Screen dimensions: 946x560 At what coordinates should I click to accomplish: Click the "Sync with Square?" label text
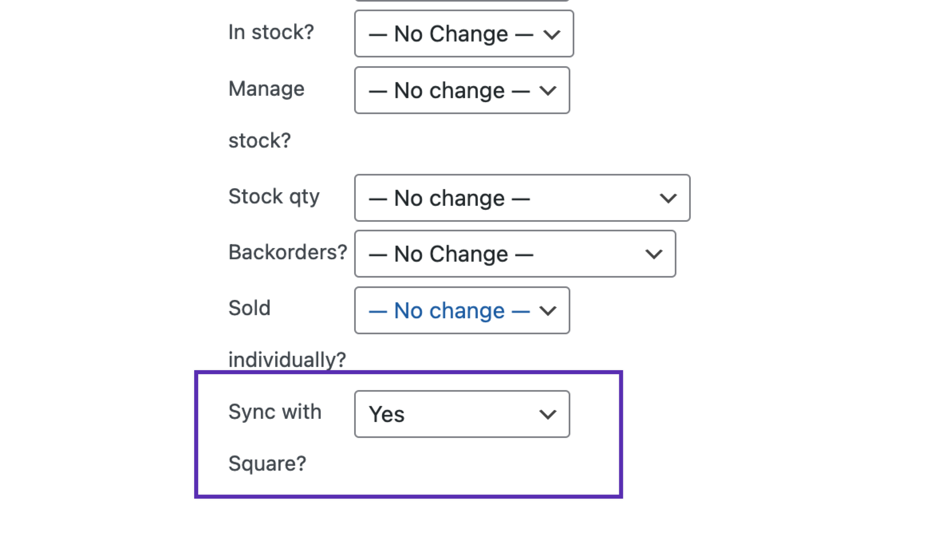[x=275, y=412]
